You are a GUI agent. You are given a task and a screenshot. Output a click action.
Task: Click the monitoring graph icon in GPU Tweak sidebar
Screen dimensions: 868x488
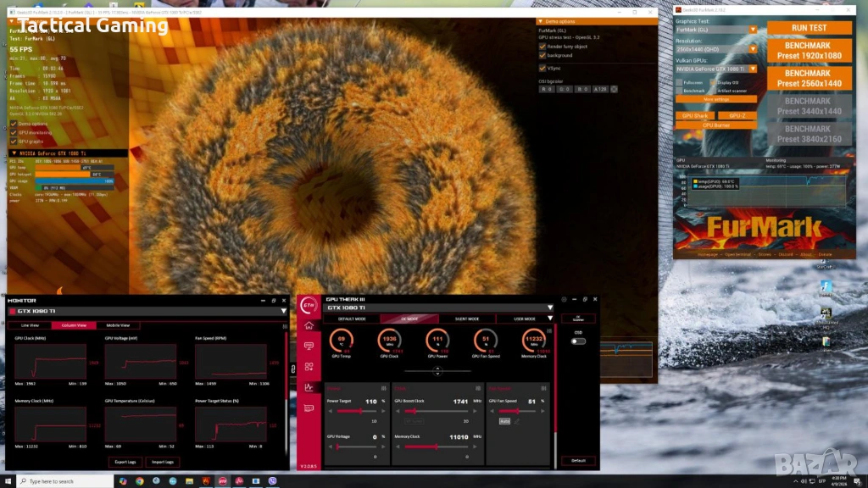[x=309, y=387]
